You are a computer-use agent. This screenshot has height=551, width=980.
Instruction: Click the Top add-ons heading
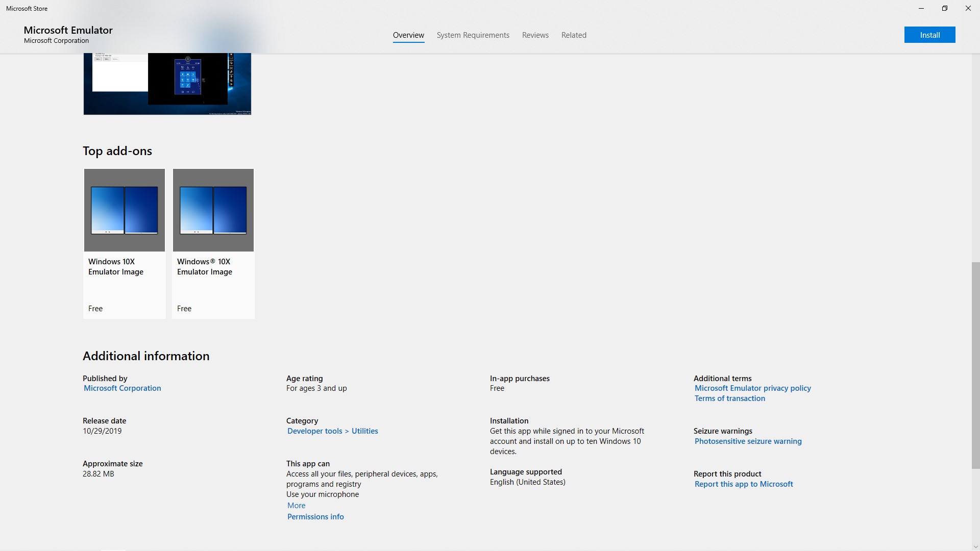pyautogui.click(x=117, y=151)
